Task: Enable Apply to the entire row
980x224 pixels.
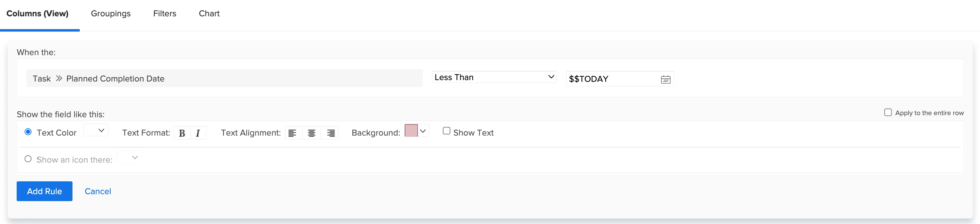Action: (887, 112)
